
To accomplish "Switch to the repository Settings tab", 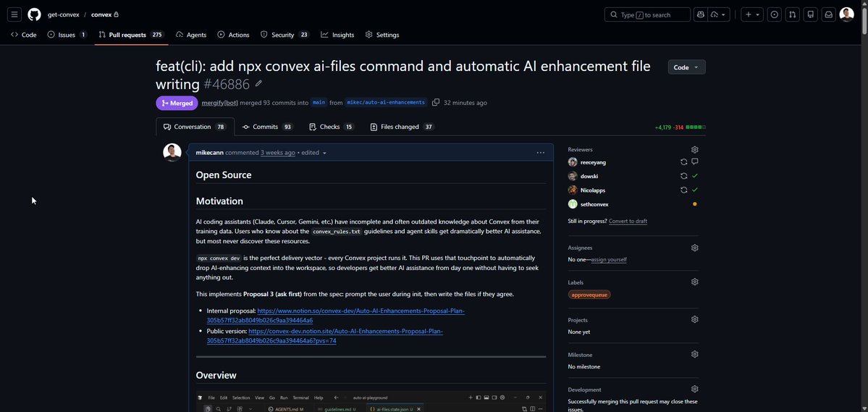I will coord(382,34).
